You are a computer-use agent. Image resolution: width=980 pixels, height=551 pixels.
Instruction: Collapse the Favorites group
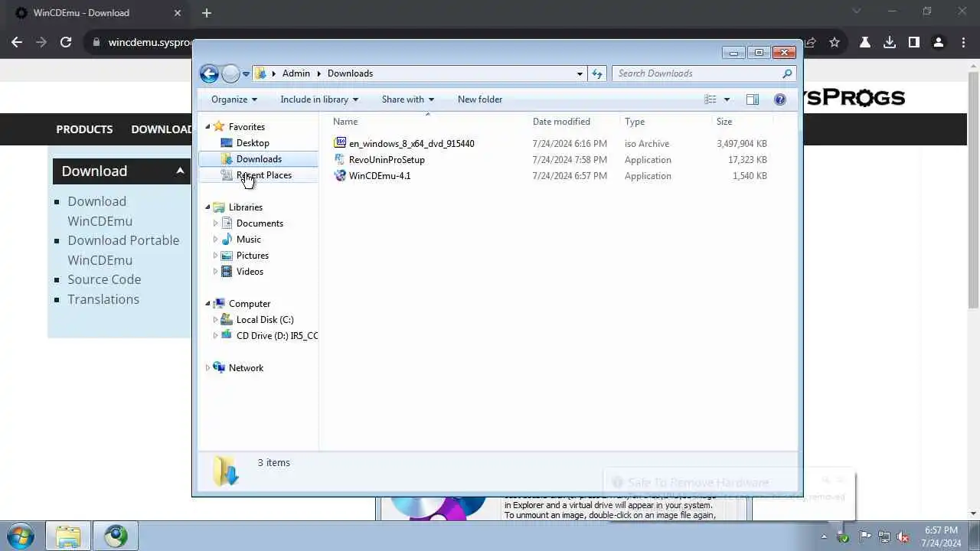click(207, 127)
